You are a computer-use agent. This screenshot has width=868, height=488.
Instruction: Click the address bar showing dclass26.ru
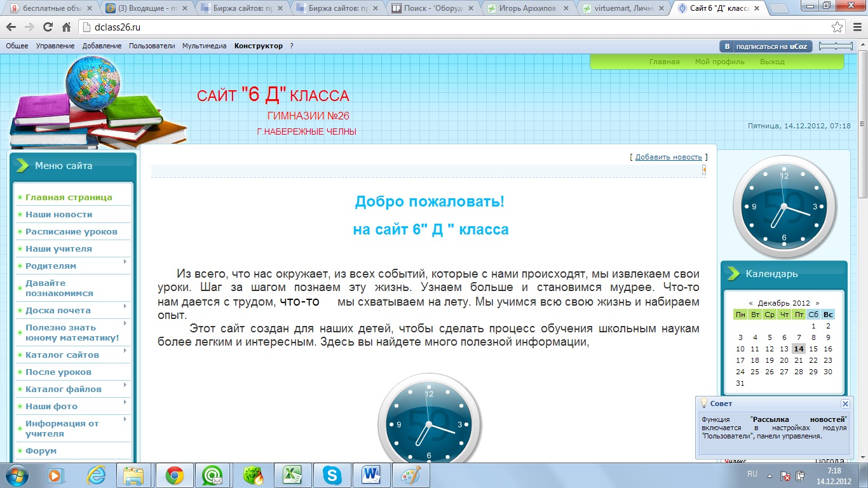pos(454,27)
